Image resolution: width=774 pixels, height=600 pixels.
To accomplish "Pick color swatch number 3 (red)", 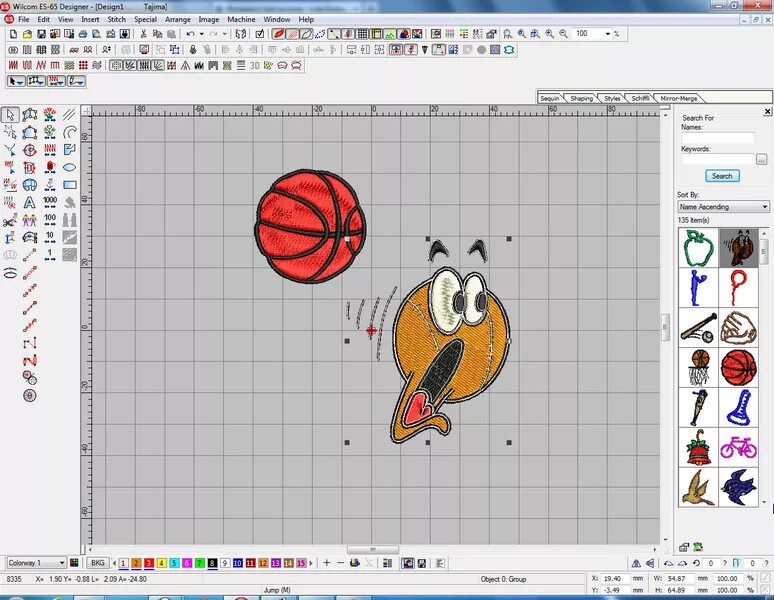I will point(149,563).
